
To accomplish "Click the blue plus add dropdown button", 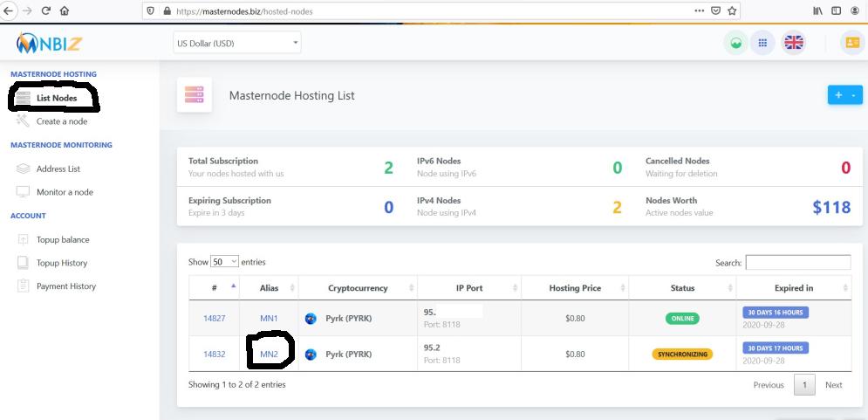I will point(844,95).
